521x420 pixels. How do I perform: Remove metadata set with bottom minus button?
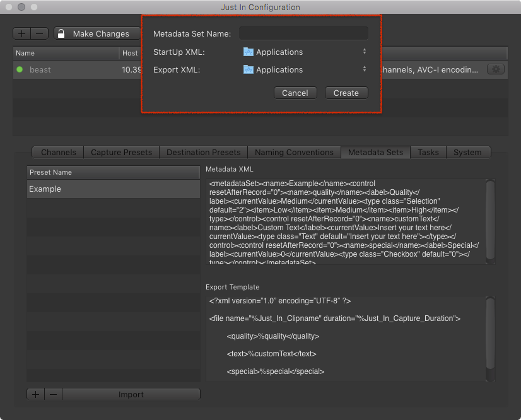click(53, 394)
